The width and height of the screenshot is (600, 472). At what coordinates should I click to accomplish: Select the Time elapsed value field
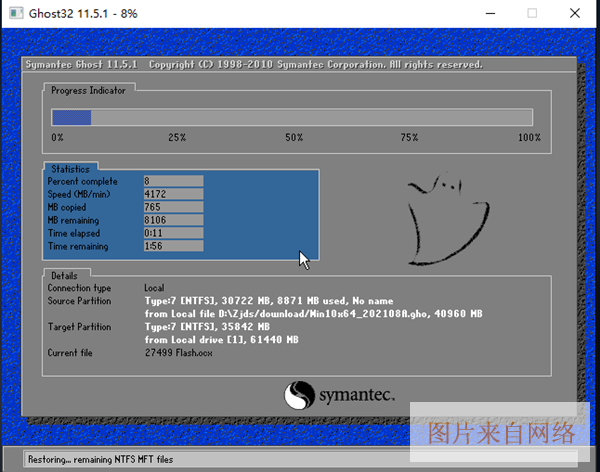coord(173,233)
